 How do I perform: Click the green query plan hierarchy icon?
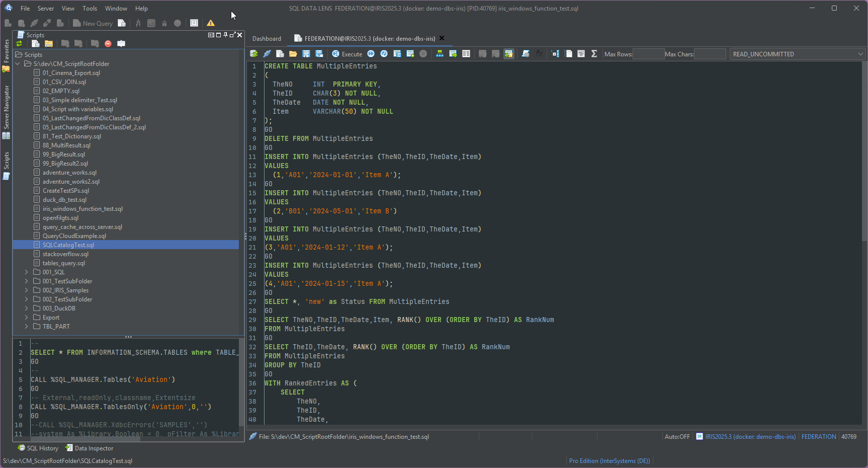tap(440, 54)
